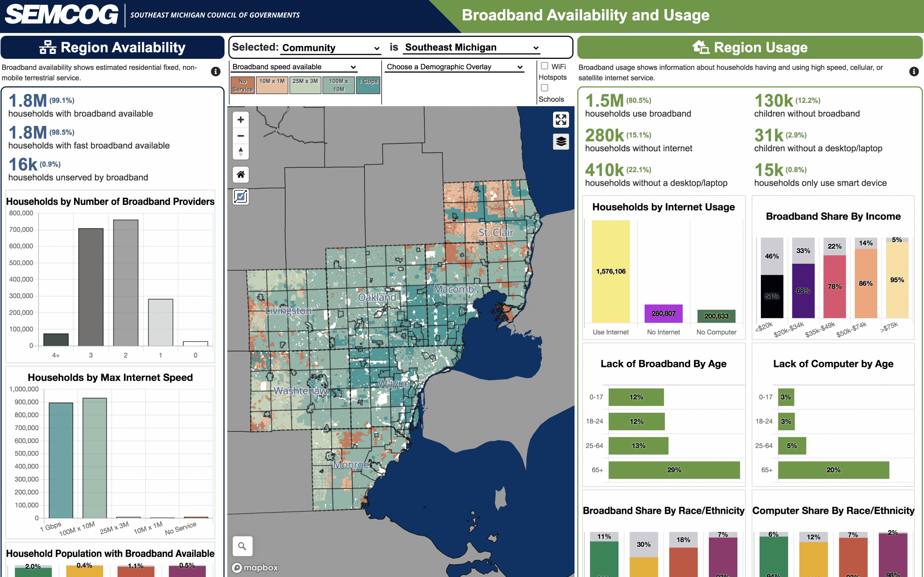Adjust map pitch with compass arrow

coord(240,152)
